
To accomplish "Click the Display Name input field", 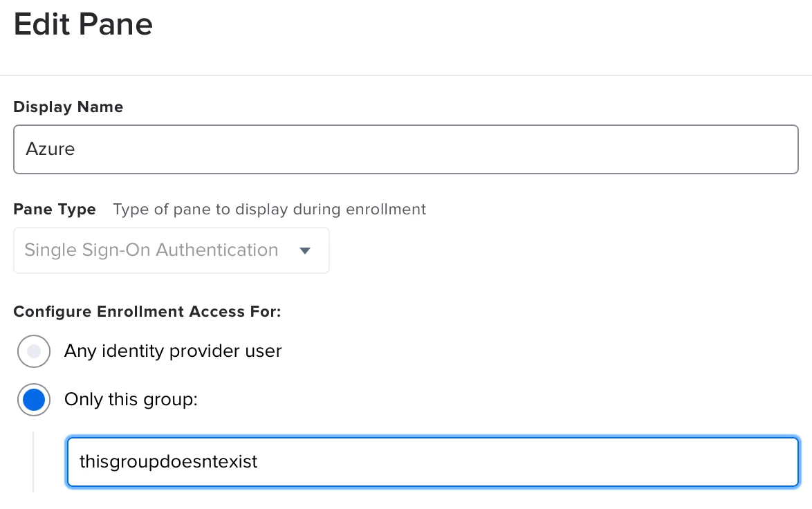I will (x=405, y=149).
